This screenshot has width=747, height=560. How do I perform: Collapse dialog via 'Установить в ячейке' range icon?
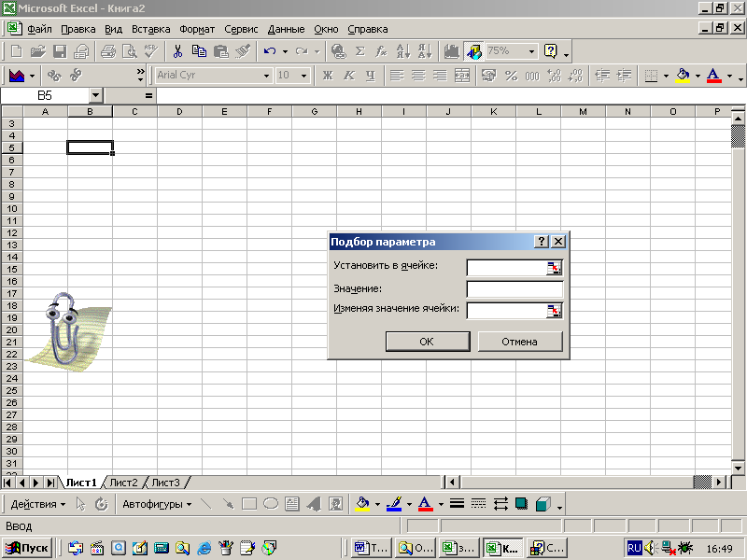(555, 268)
